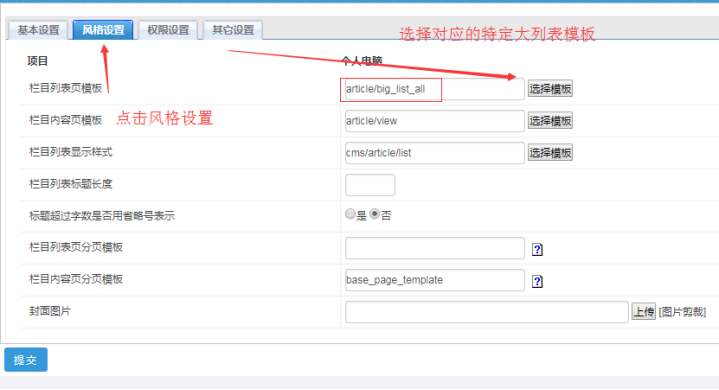Click the base_page_template input field

click(x=435, y=280)
